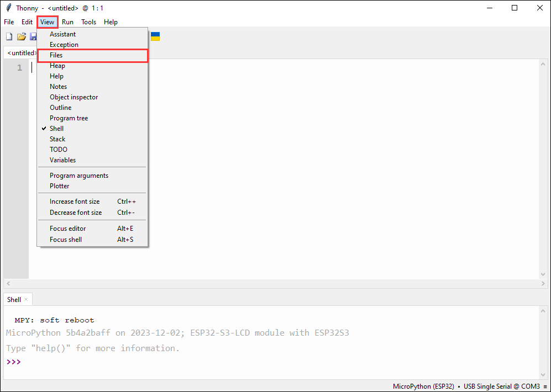The width and height of the screenshot is (551, 392).
Task: Close the Shell tab with its x
Action: click(x=26, y=299)
